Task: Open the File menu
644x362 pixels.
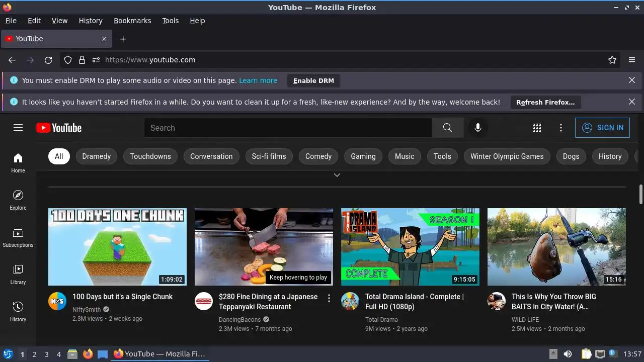Action: tap(11, 21)
